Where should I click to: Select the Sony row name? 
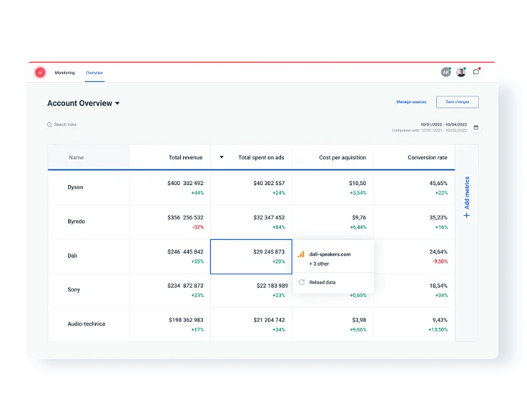(74, 290)
